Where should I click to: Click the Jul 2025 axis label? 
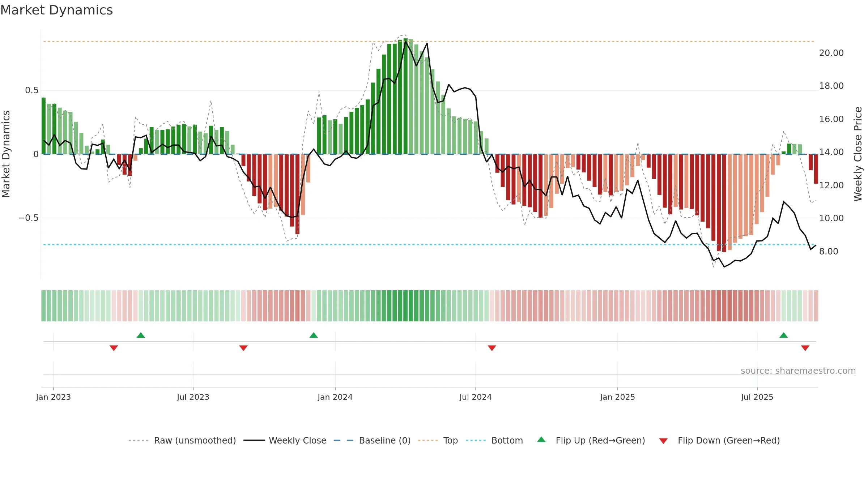[x=757, y=397]
